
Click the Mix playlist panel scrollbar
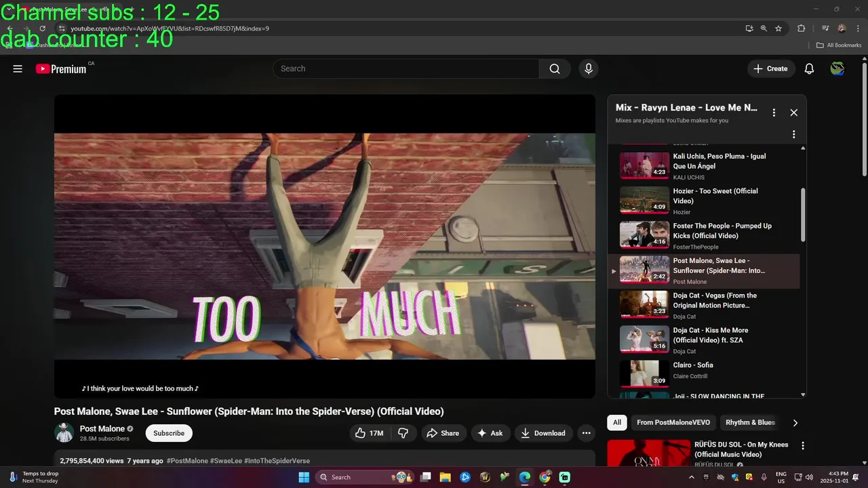coord(803,214)
